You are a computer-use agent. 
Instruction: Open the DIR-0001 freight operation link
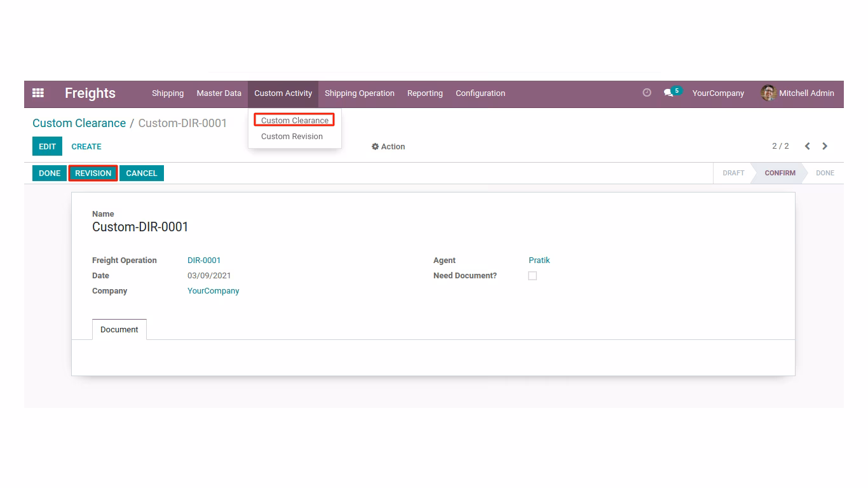point(204,261)
